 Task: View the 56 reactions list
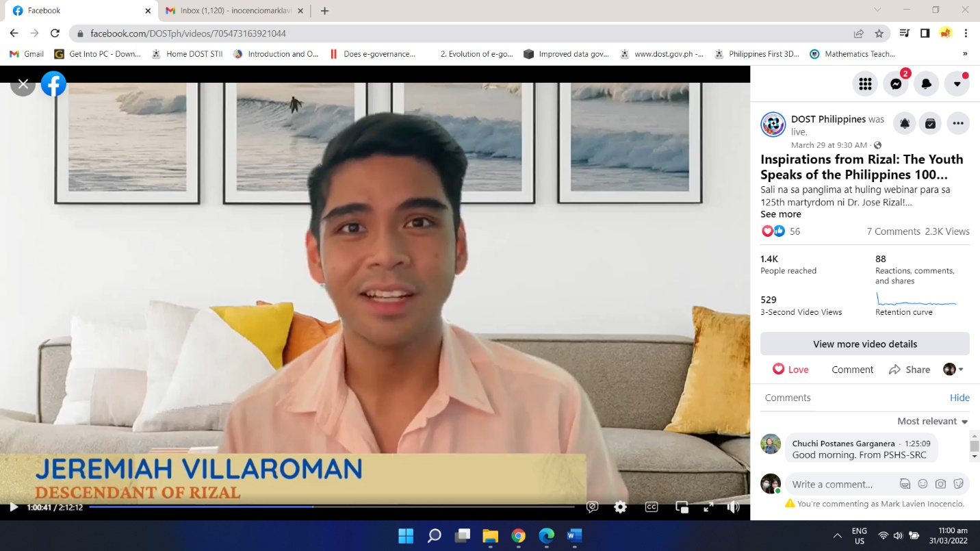coord(795,231)
